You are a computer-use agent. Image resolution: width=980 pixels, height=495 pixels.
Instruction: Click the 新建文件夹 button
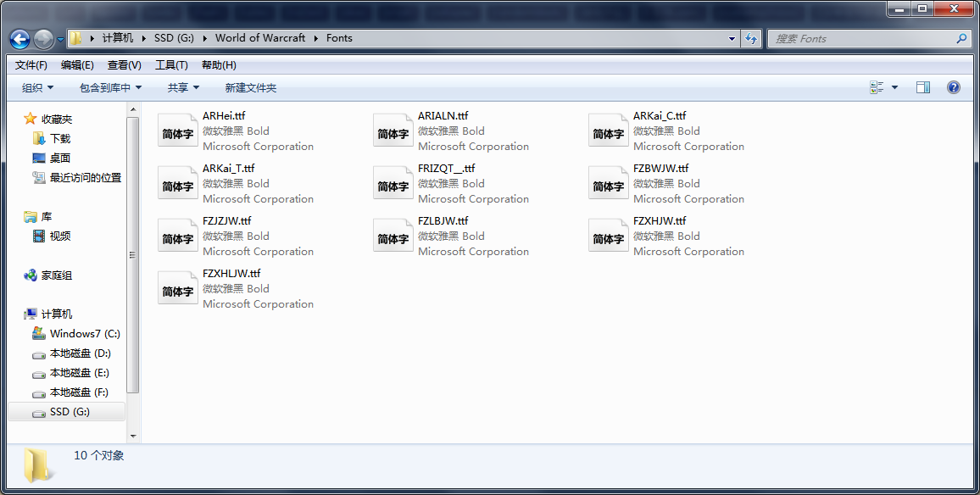pos(250,87)
